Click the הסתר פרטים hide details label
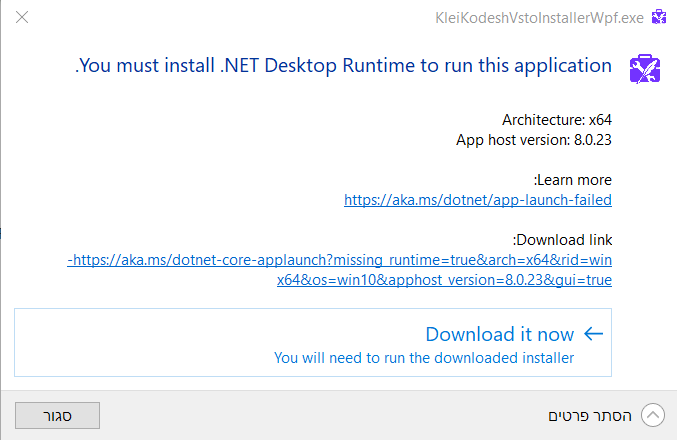The image size is (677, 440). 589,414
